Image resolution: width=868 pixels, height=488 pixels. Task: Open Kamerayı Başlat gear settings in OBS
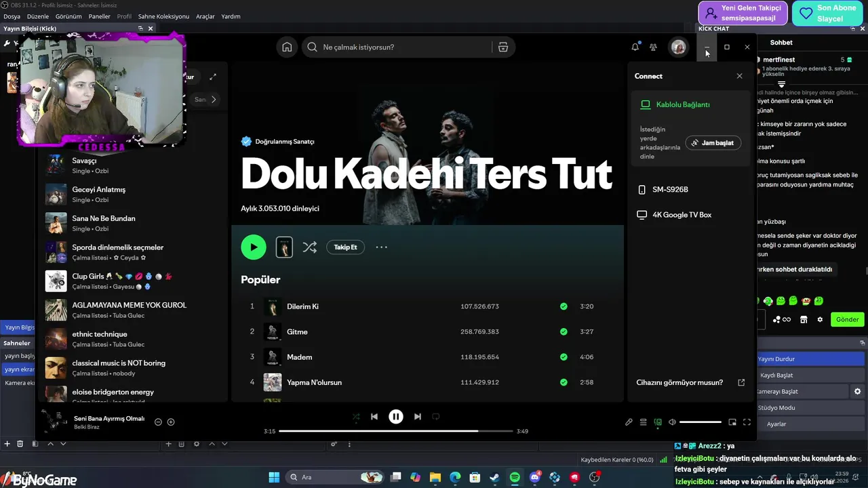pos(857,391)
